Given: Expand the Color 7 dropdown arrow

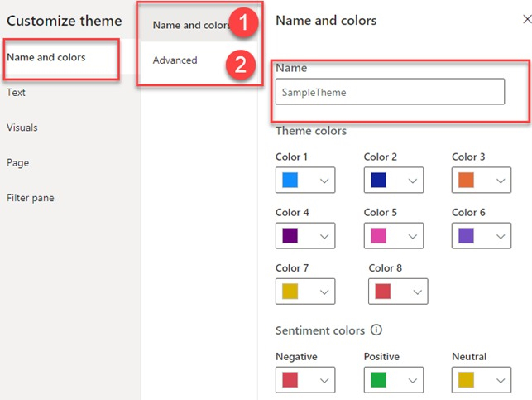Looking at the screenshot, I should coord(324,292).
